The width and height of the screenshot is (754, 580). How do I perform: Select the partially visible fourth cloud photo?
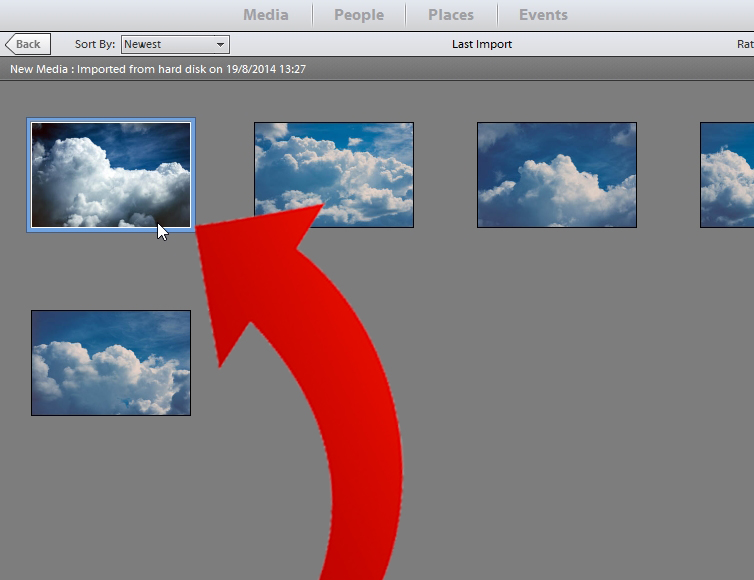[x=727, y=175]
